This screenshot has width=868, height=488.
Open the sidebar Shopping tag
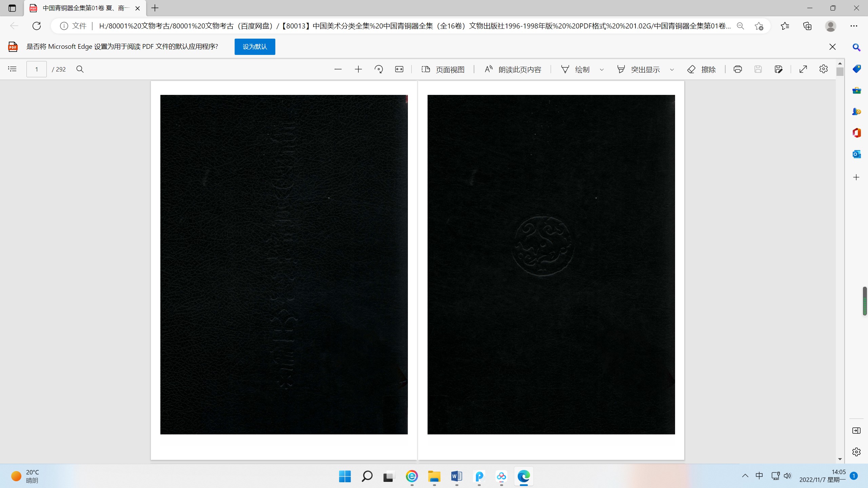(856, 69)
